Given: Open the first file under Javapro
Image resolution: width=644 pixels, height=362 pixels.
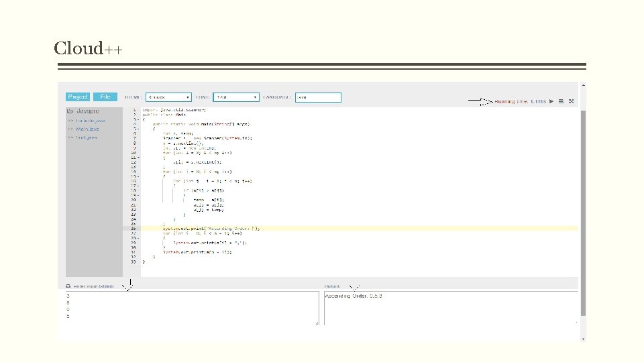Looking at the screenshot, I should coord(91,121).
